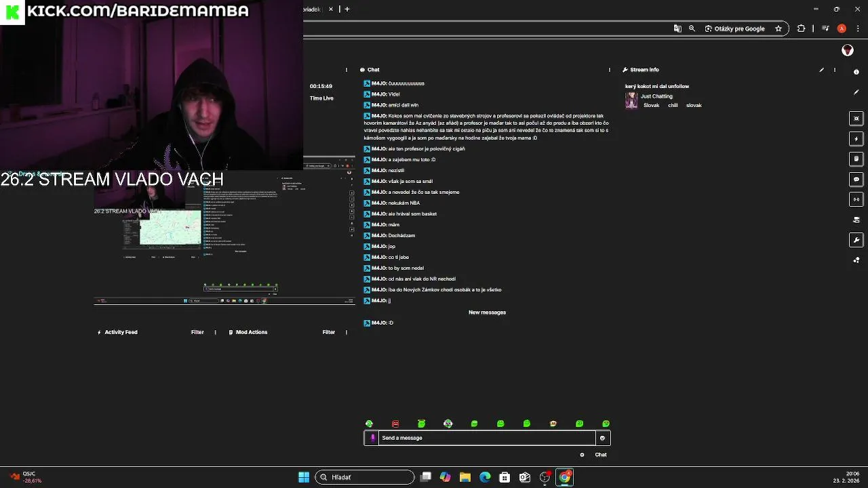Click the capitalized Slovak tag
Viewport: 868px width, 488px height.
pos(651,105)
